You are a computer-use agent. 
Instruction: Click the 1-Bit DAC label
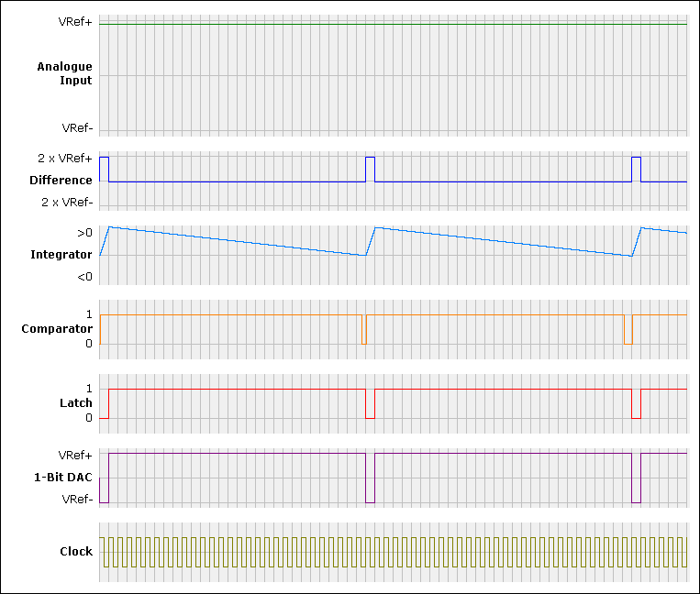[x=63, y=478]
